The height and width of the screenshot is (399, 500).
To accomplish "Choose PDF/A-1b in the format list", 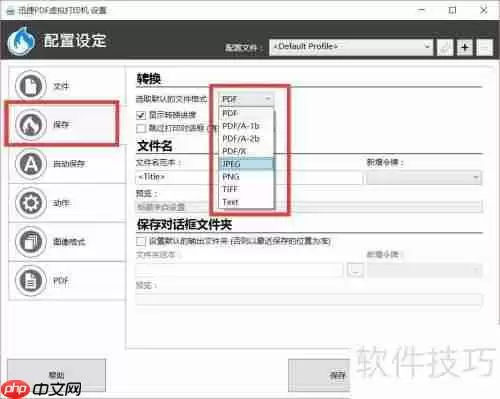I will point(246,126).
